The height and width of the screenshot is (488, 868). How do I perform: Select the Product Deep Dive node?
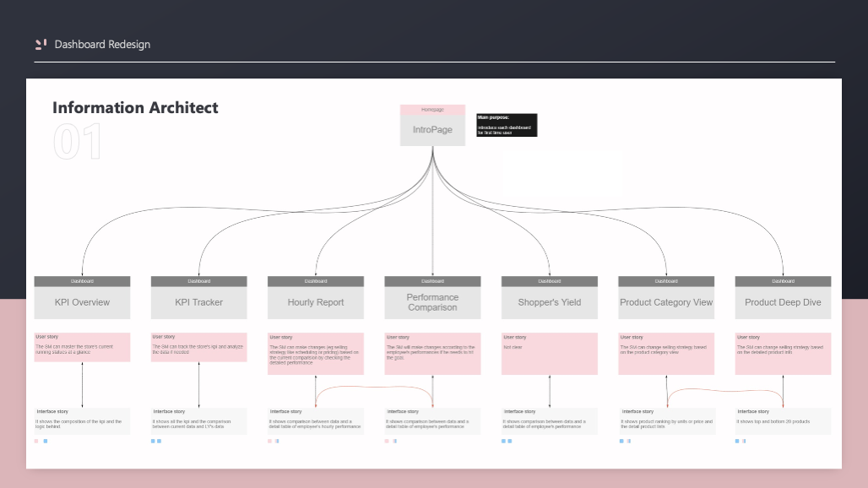(x=783, y=302)
